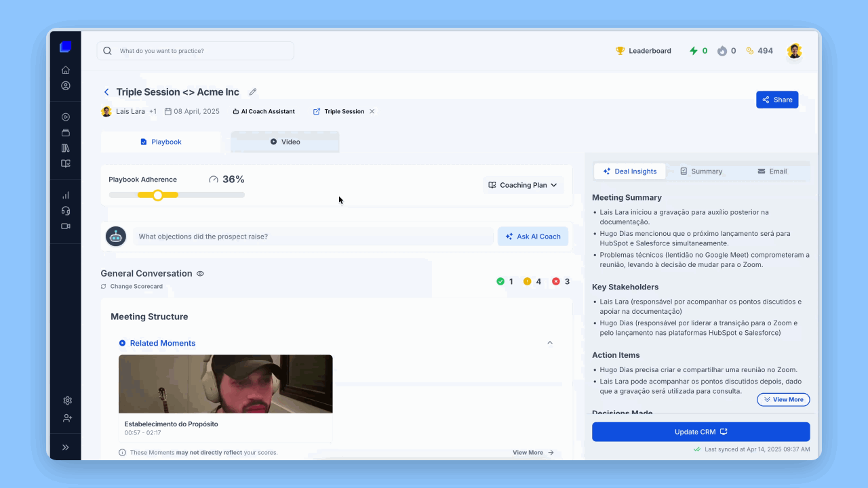Select the Email tab

pos(772,171)
